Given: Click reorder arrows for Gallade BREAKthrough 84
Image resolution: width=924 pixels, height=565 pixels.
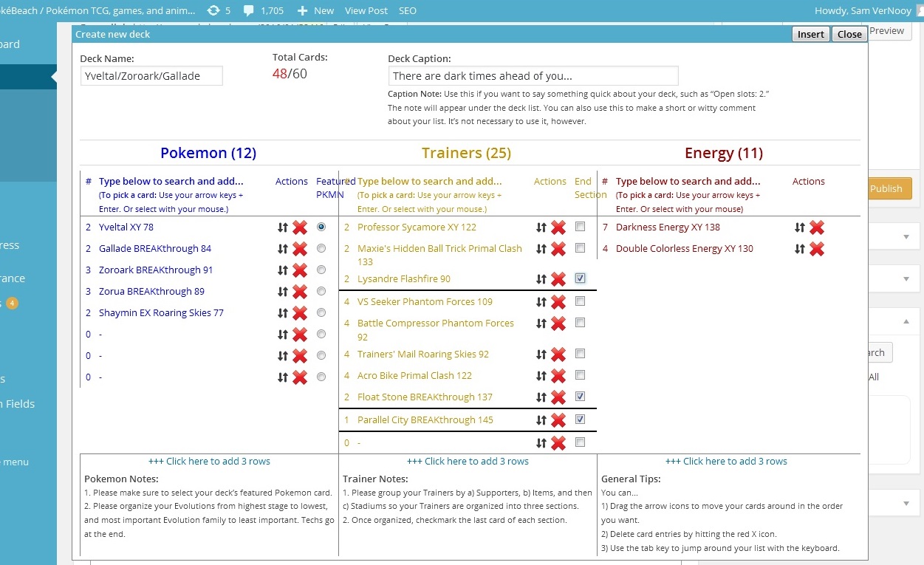Looking at the screenshot, I should (x=282, y=249).
